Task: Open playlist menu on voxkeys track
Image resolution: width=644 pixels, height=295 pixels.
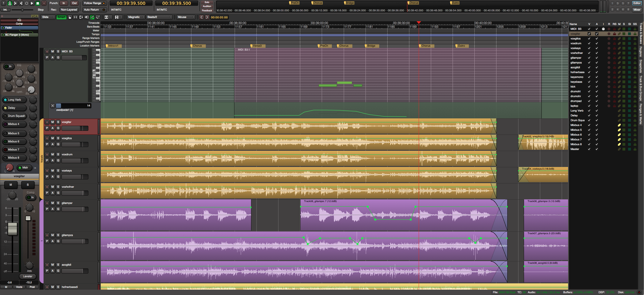Action: pos(47,177)
